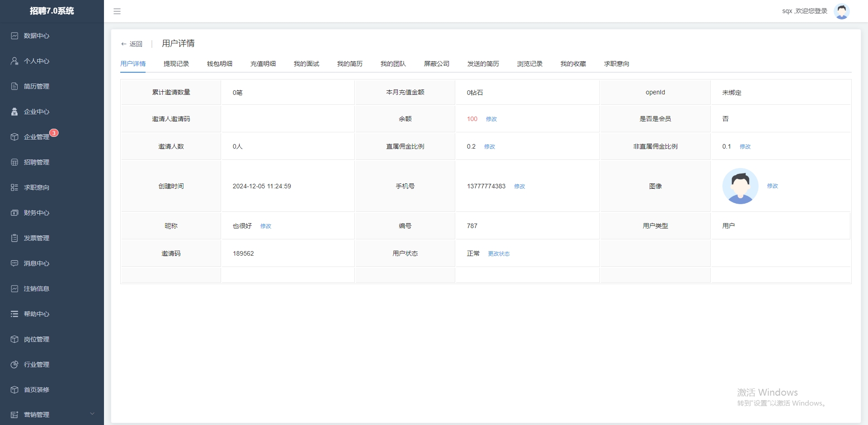Click the hamburger menu icon

(x=117, y=11)
